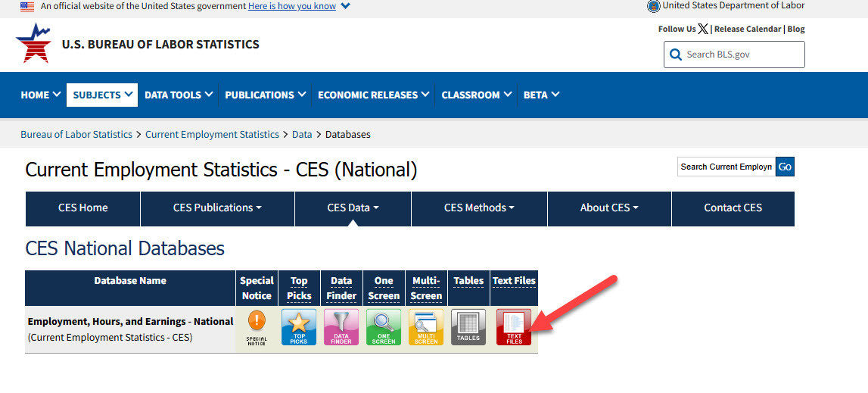This screenshot has height=393, width=868.
Task: Open the Data Finder funnel icon
Action: [341, 327]
